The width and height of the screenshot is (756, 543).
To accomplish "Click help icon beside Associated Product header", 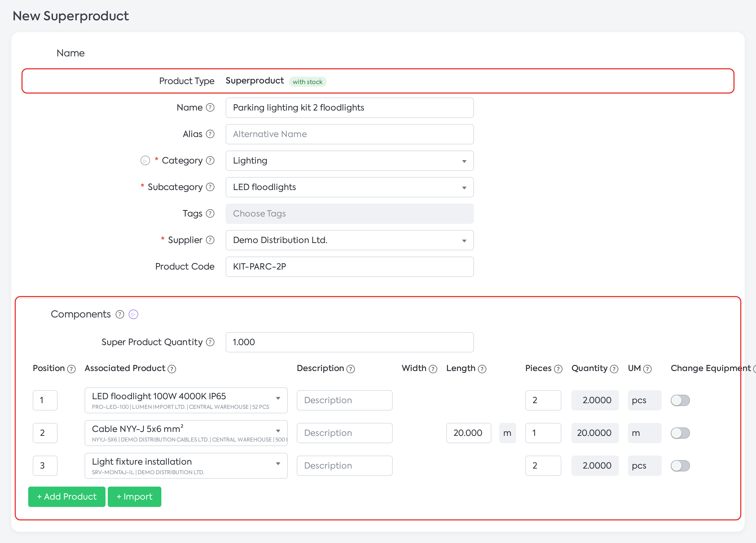I will tap(172, 369).
